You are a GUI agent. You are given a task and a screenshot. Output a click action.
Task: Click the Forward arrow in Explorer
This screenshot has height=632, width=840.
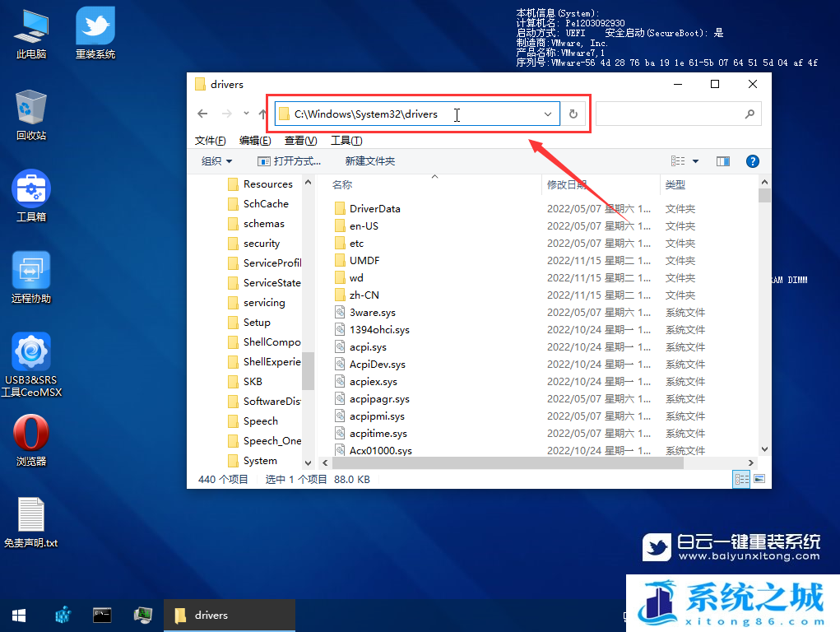226,114
